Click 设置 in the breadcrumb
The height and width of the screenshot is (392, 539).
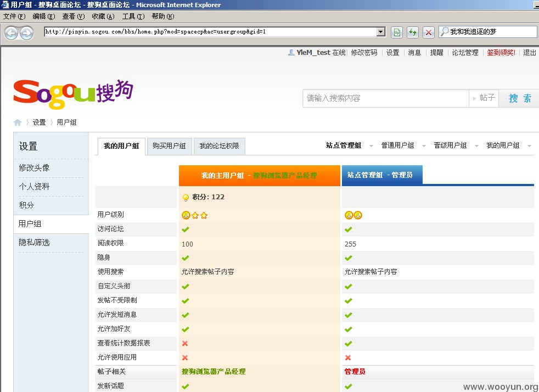pos(39,122)
